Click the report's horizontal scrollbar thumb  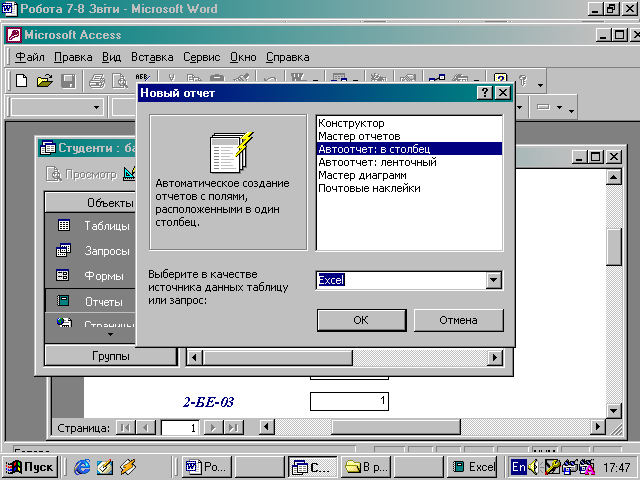pos(395,427)
